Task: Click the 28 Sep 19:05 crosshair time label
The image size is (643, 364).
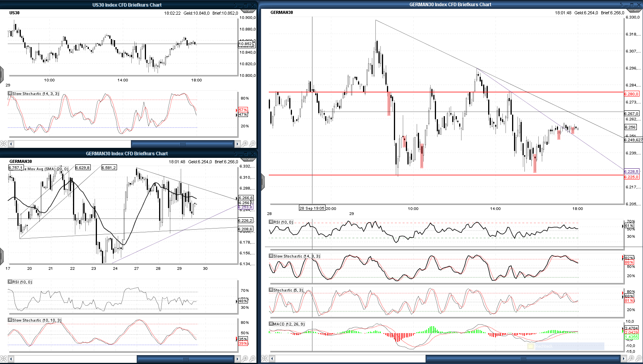Action: 312,208
